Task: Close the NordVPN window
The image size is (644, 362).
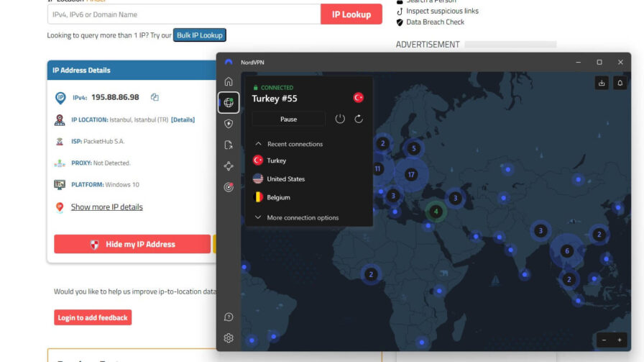Action: click(x=620, y=62)
